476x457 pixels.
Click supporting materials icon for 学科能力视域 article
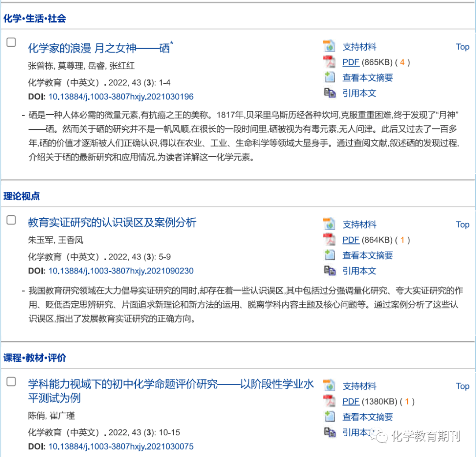(x=329, y=386)
